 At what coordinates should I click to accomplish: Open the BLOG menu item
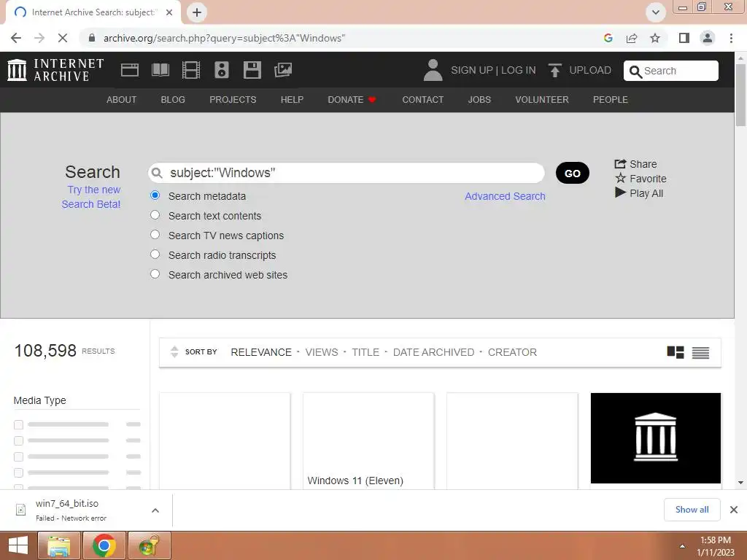[173, 99]
